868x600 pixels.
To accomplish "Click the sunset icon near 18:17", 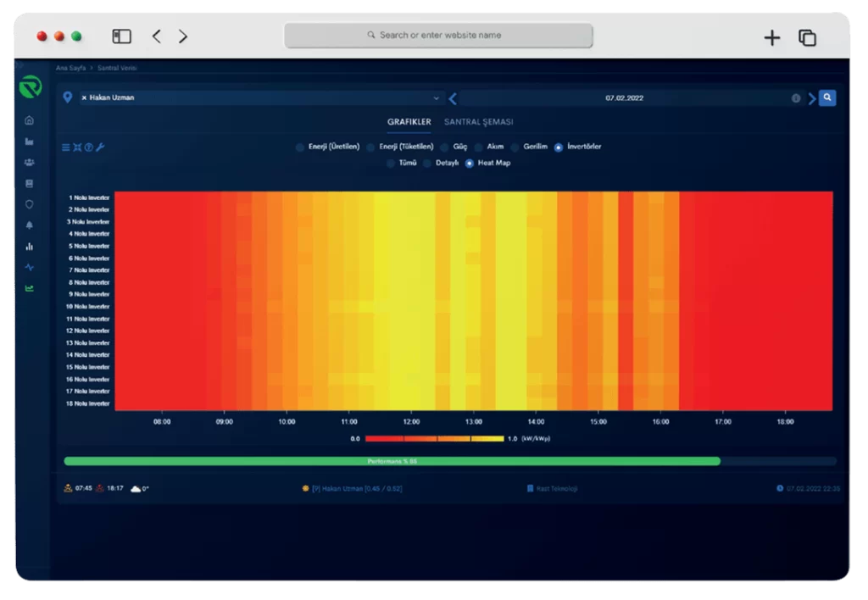I will click(100, 488).
